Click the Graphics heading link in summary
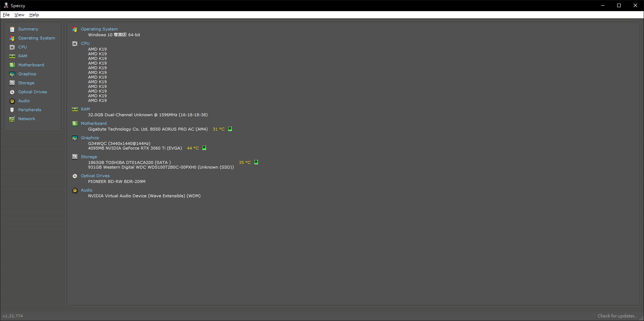 pyautogui.click(x=90, y=138)
